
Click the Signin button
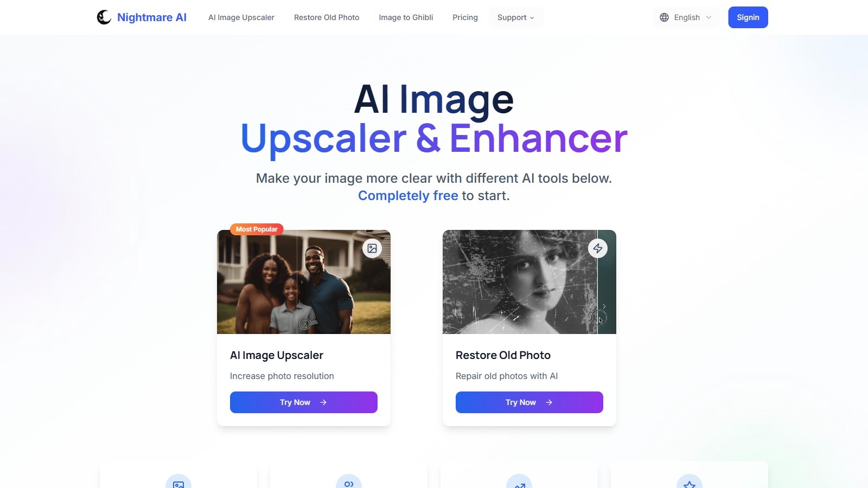[748, 17]
